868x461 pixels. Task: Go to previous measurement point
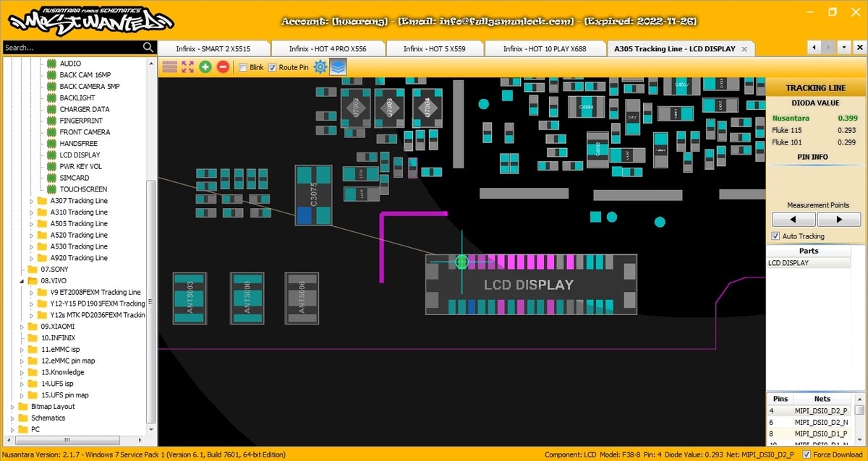click(792, 219)
